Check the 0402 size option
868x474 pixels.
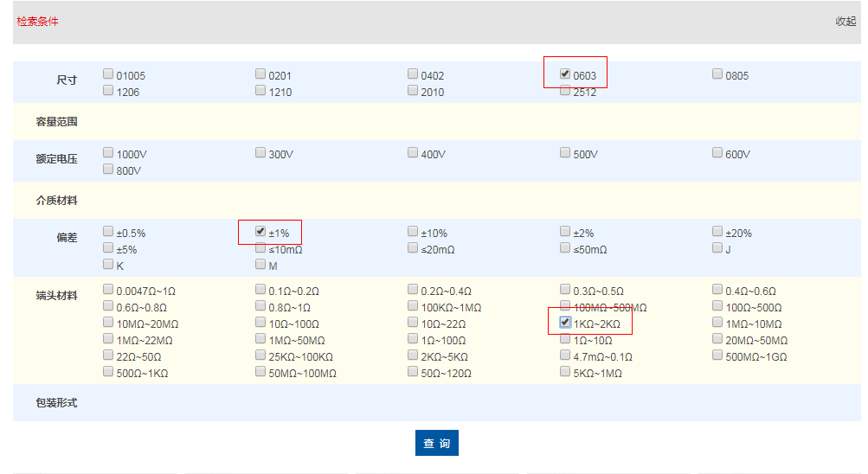pos(413,74)
